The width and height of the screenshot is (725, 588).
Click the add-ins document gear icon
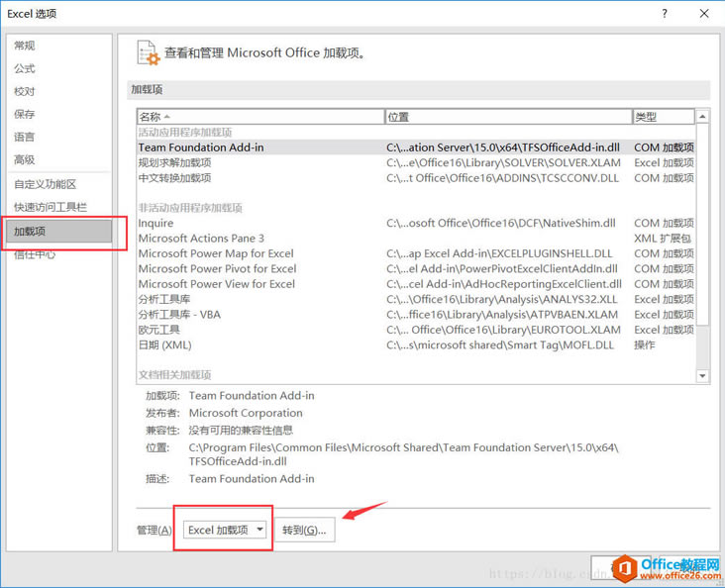[149, 52]
